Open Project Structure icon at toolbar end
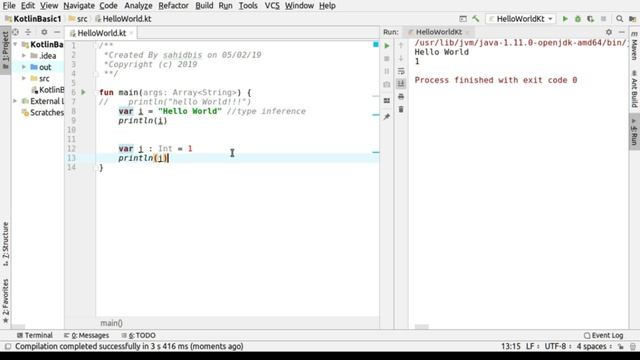Viewport: 640px width, 360px height. (x=632, y=19)
